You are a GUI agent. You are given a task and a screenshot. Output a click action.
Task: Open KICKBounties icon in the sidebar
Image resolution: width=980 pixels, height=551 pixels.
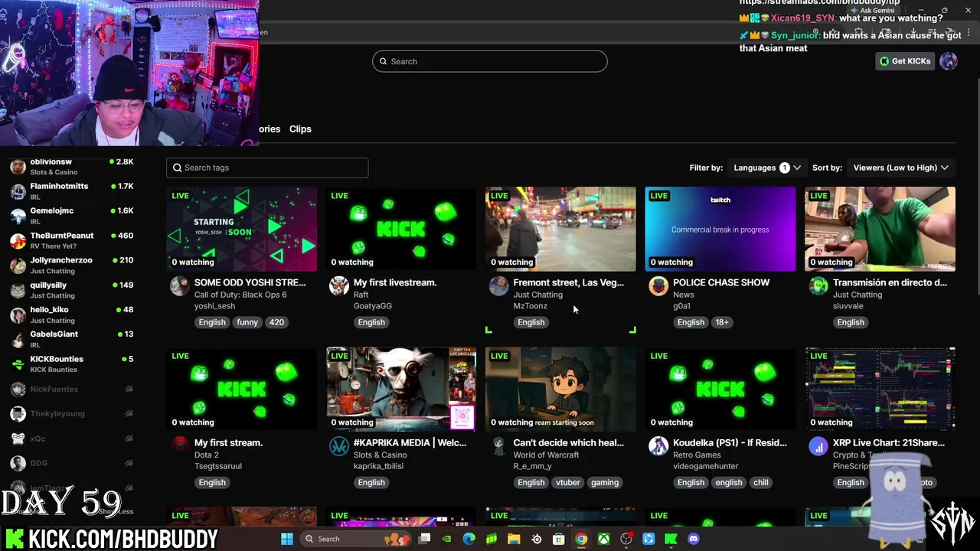[x=18, y=364]
